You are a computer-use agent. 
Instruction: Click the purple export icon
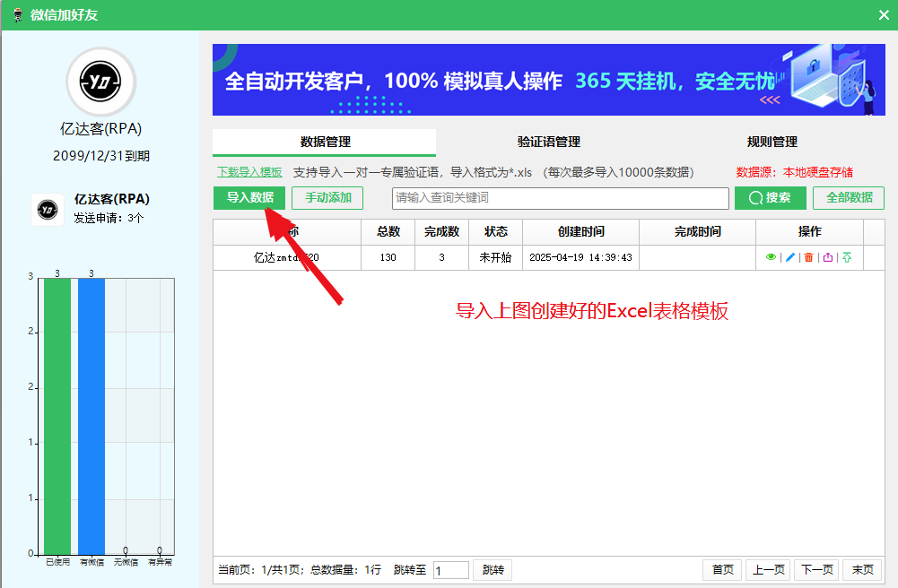click(827, 257)
